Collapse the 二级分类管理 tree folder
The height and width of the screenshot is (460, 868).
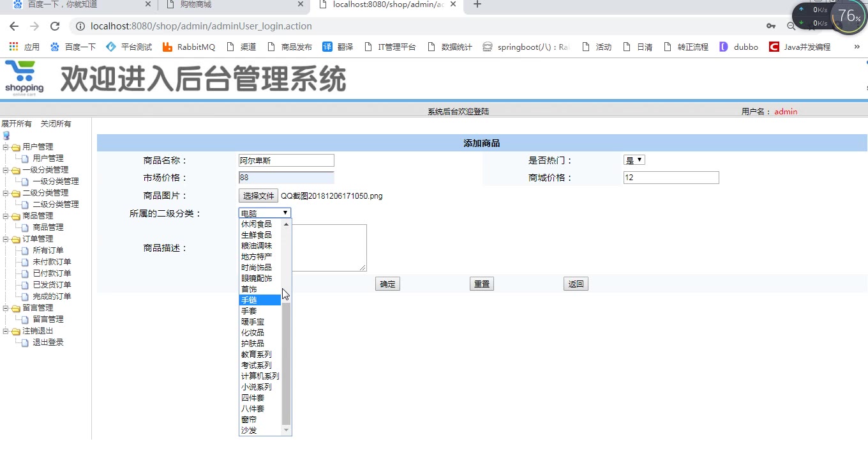pos(6,193)
